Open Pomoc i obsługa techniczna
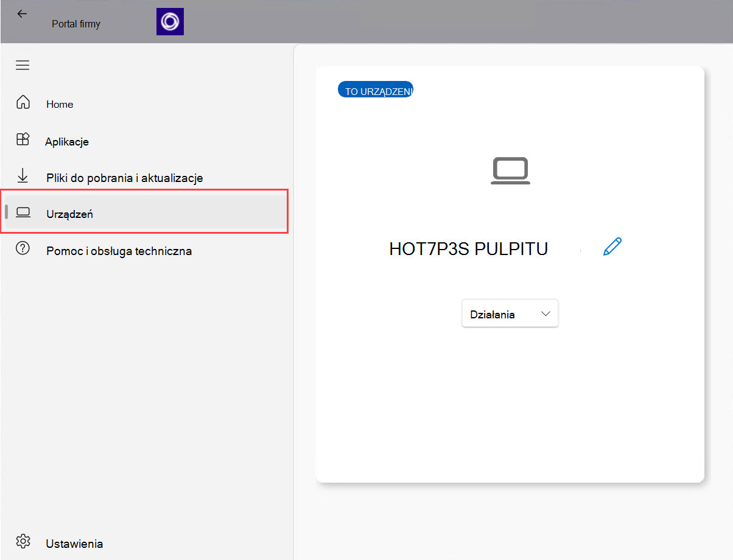This screenshot has height=560, width=733. (119, 250)
